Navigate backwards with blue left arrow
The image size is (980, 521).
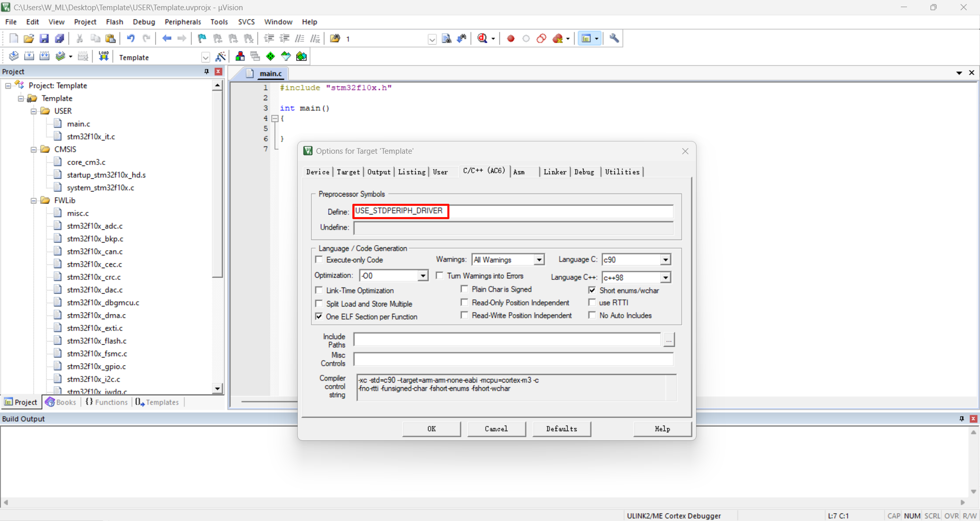(x=166, y=38)
